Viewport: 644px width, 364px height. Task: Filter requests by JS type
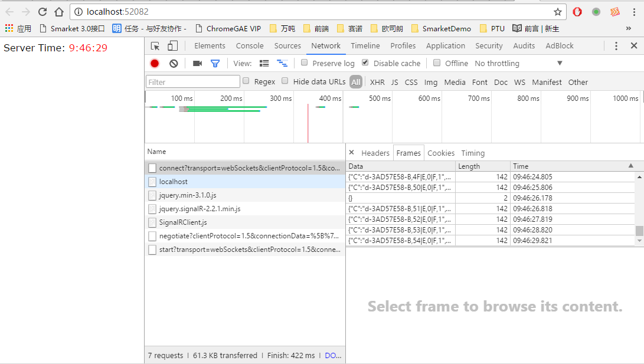pyautogui.click(x=395, y=83)
